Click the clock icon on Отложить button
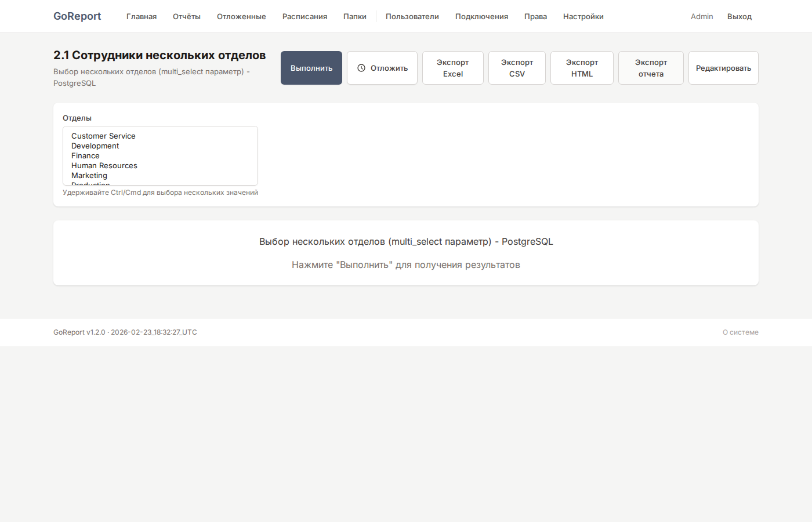 pyautogui.click(x=361, y=68)
